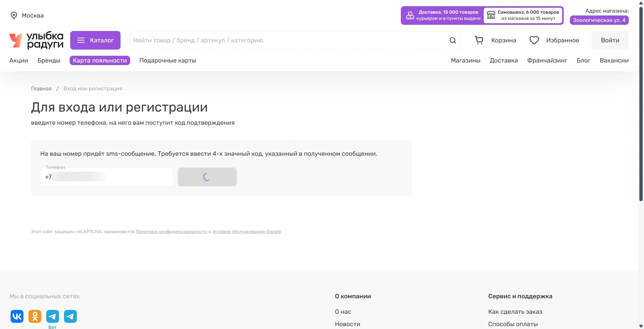Image resolution: width=644 pixels, height=329 pixels.
Task: Open Подарочные карты page
Action: [168, 60]
